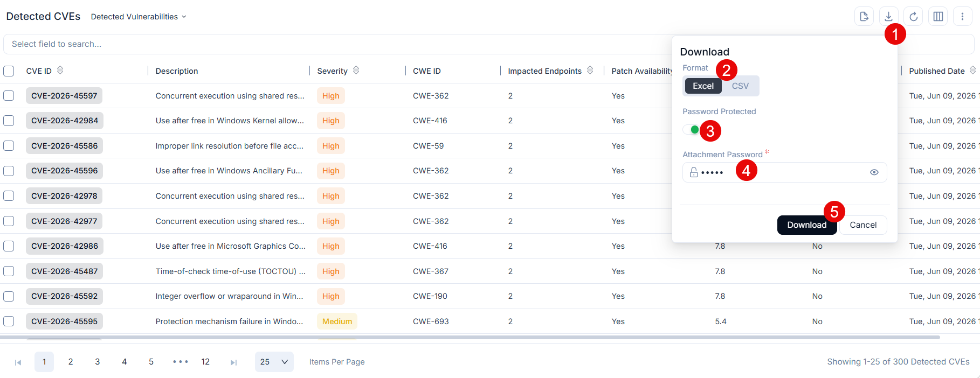980x378 pixels.
Task: Tick the select-all checkbox in header
Action: [x=9, y=71]
